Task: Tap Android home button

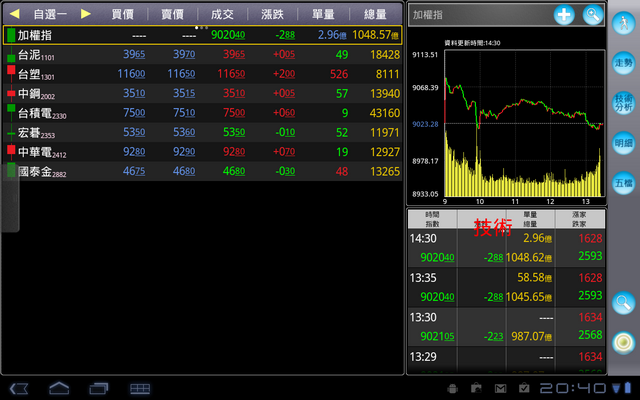Action: point(59,388)
